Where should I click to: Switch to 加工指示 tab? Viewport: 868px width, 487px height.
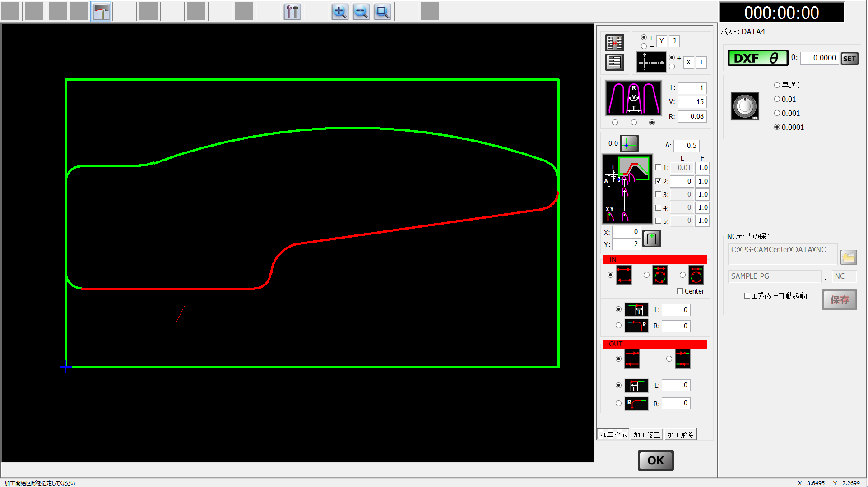(x=613, y=435)
